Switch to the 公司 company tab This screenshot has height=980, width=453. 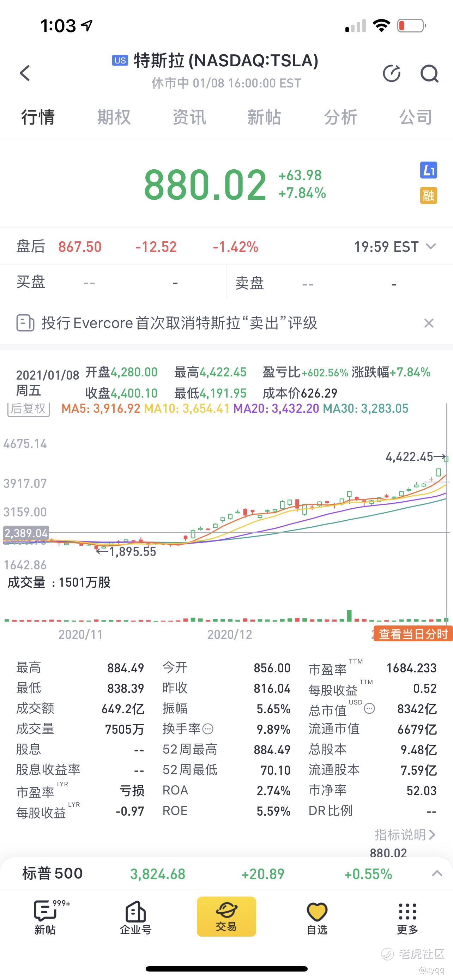[x=415, y=117]
